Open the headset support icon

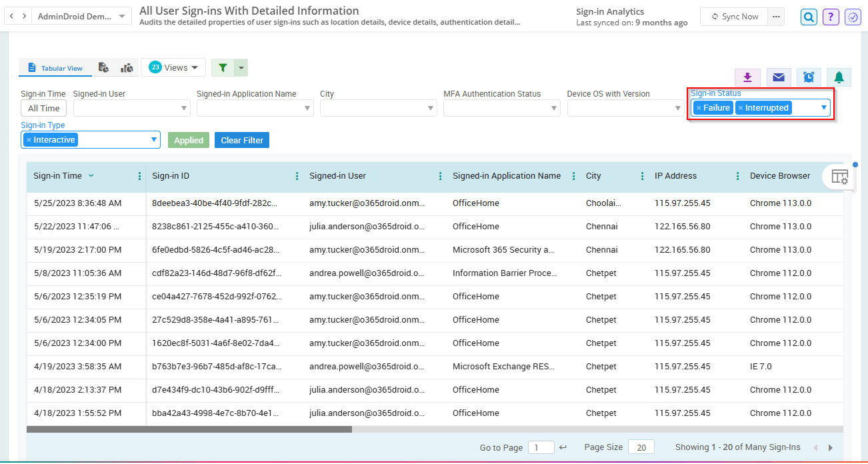853,17
